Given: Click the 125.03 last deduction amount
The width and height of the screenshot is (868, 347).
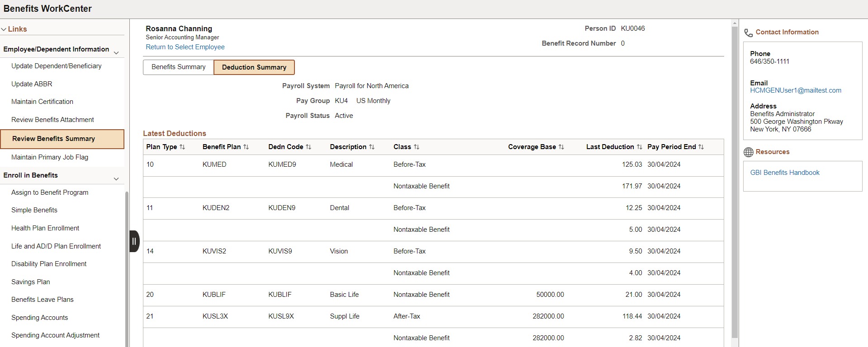Looking at the screenshot, I should point(632,164).
